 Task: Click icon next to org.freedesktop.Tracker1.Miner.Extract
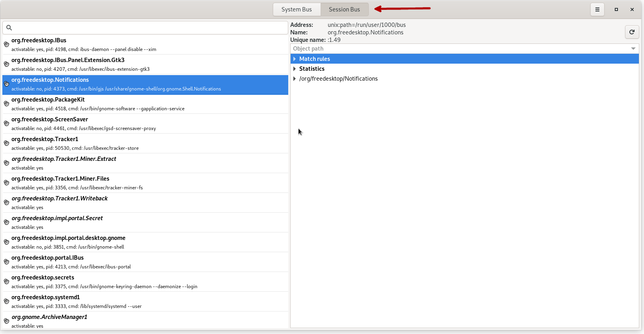pos(7,163)
